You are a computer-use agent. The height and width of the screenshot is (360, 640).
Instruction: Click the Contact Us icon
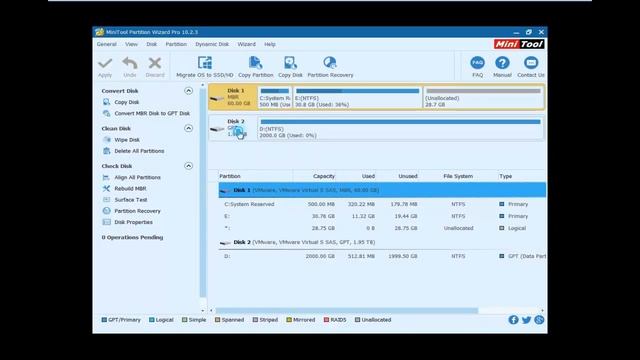click(531, 63)
